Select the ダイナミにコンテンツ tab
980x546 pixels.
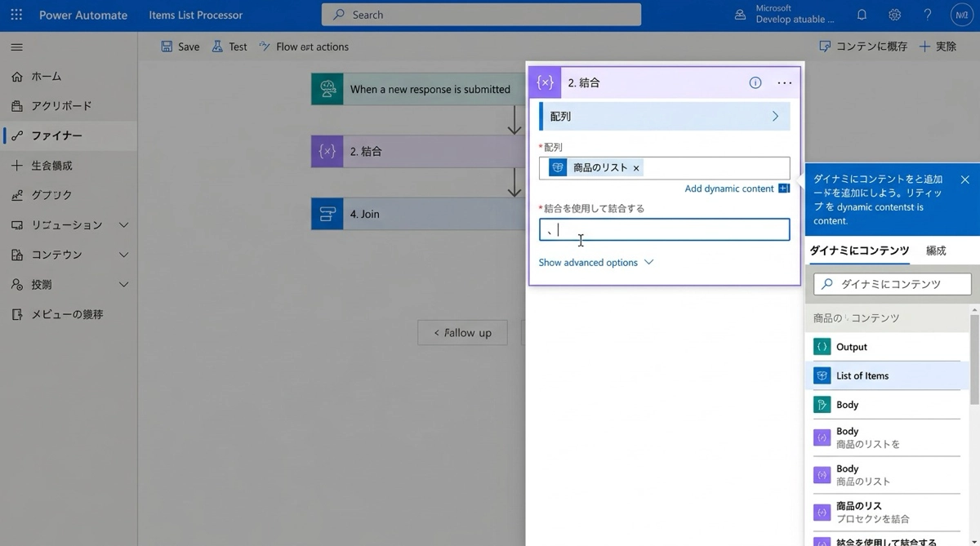point(859,251)
